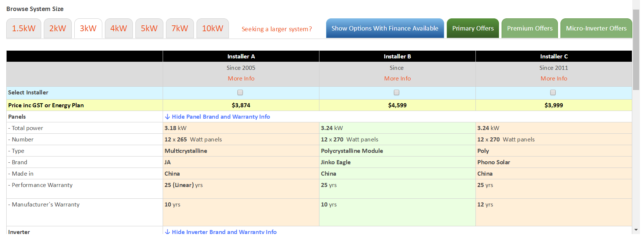Image resolution: width=644 pixels, height=241 pixels.
Task: Click '12 x 265 Watt panels' cell
Action: point(241,139)
